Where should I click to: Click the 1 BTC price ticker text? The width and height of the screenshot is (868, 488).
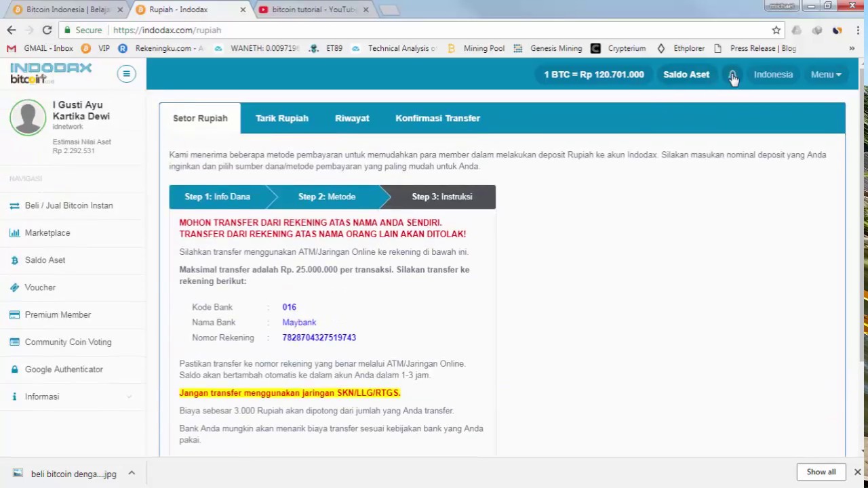(594, 75)
